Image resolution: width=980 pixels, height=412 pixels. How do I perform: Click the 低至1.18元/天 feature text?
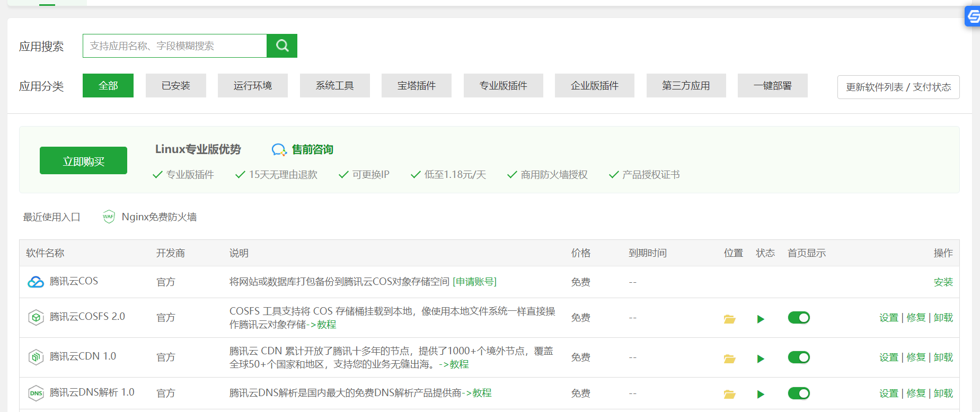(455, 175)
